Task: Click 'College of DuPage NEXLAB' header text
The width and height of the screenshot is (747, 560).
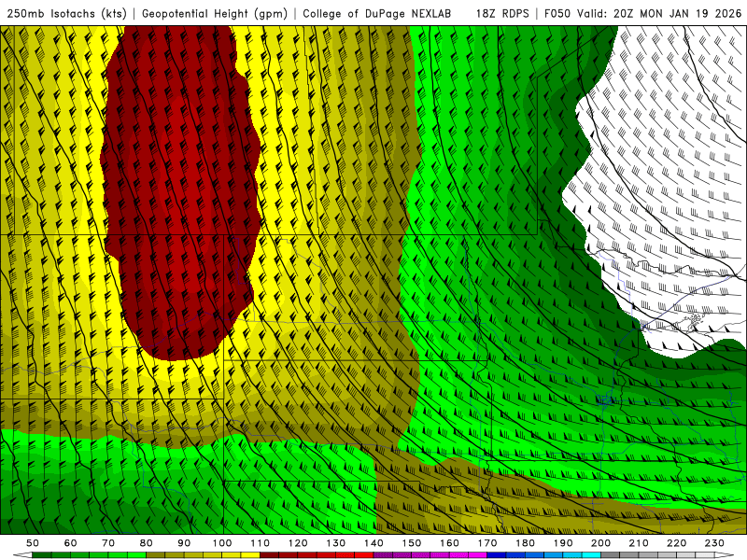Action: (x=377, y=13)
